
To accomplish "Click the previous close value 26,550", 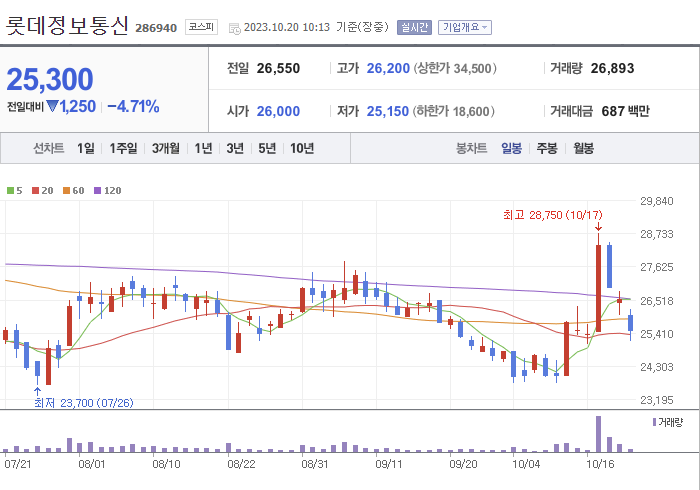I will coord(278,68).
